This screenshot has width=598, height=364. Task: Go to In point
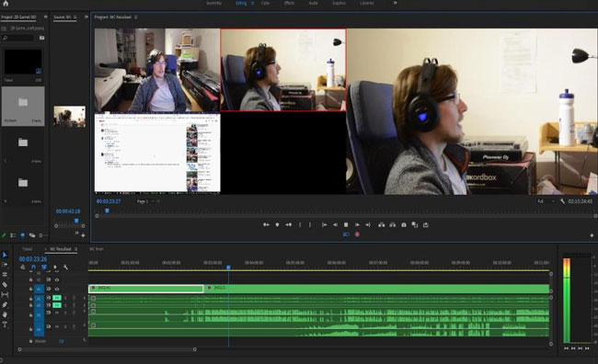[324, 225]
